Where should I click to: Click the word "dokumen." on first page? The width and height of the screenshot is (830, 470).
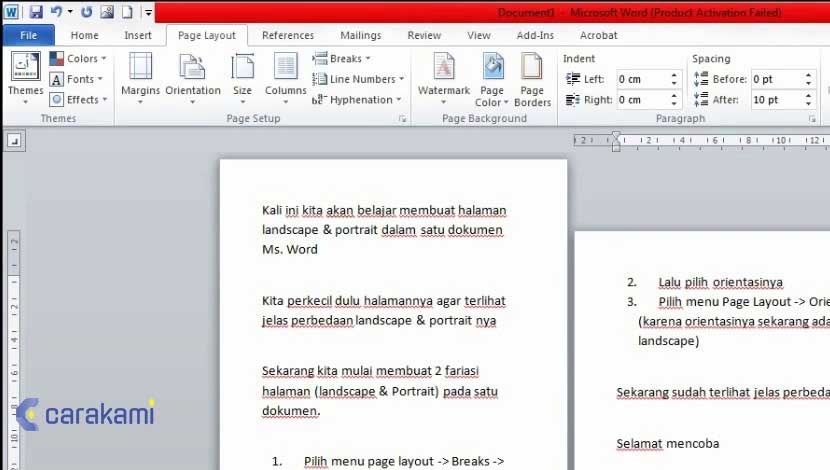coord(291,411)
